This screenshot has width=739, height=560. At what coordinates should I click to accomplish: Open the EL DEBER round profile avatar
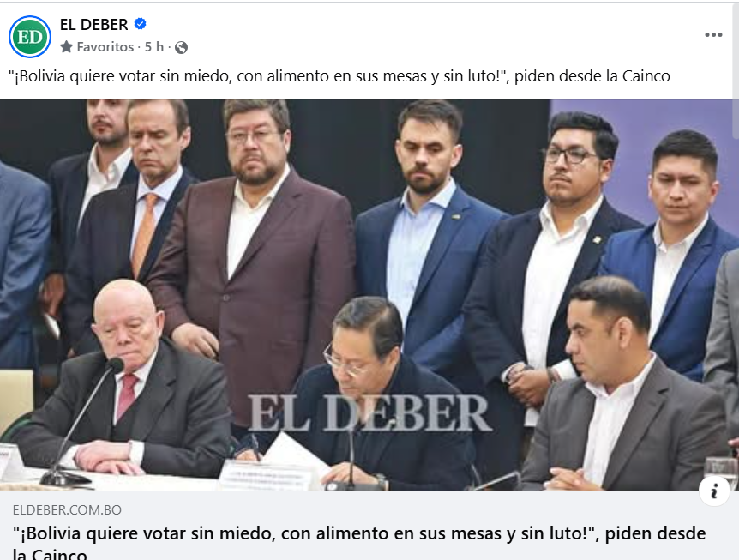pos(30,37)
